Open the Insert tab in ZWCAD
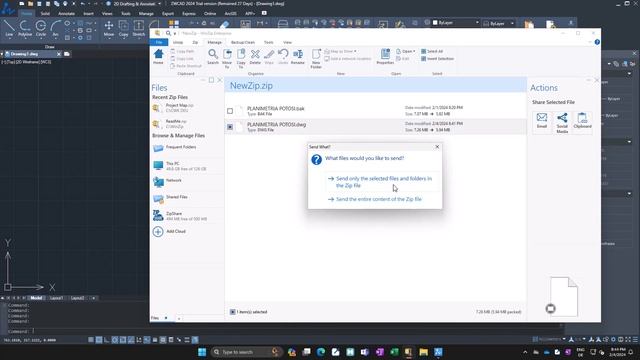This screenshot has height=360, width=640. point(88,13)
